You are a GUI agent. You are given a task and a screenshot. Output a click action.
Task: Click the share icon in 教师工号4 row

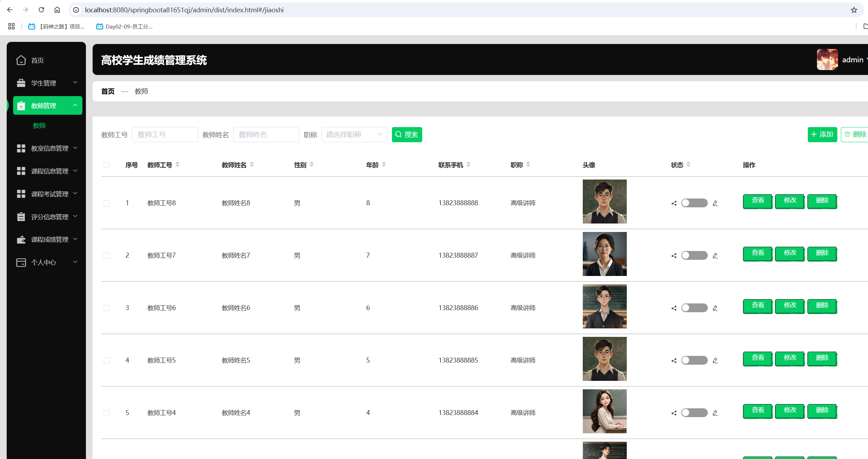pyautogui.click(x=674, y=413)
